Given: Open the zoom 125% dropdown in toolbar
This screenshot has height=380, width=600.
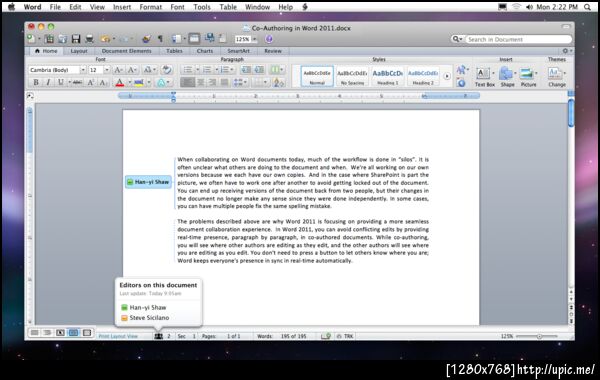Looking at the screenshot, I should click(x=254, y=39).
